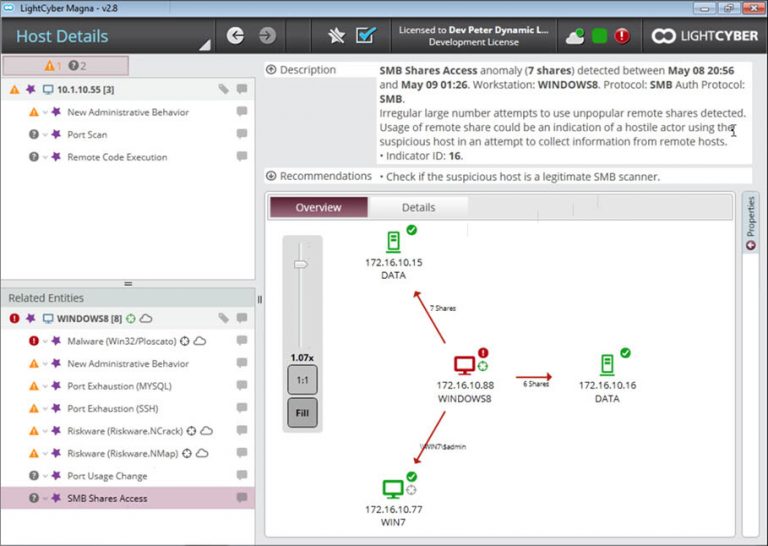Image resolution: width=768 pixels, height=546 pixels.
Task: Click target icon next to Riskware.NMap
Action: tap(187, 453)
